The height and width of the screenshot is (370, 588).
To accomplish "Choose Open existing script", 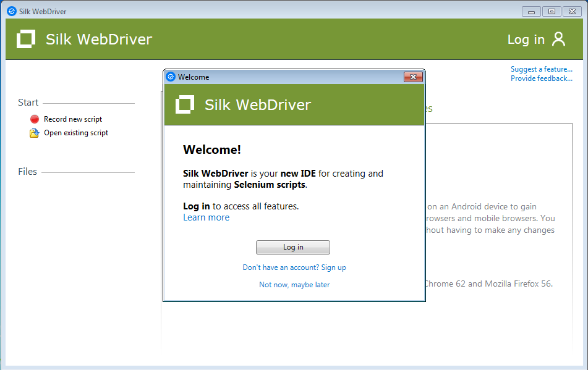I will tap(76, 133).
